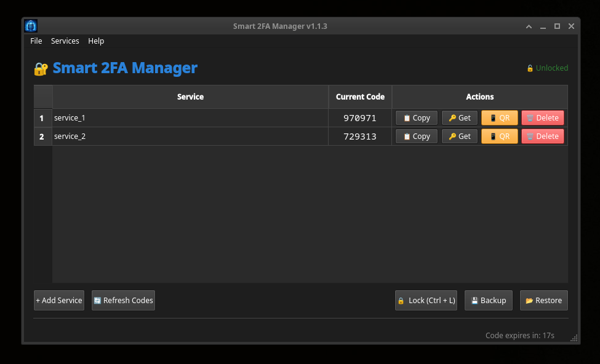
Task: Maximize the Smart 2FA Manager window
Action: click(x=557, y=26)
